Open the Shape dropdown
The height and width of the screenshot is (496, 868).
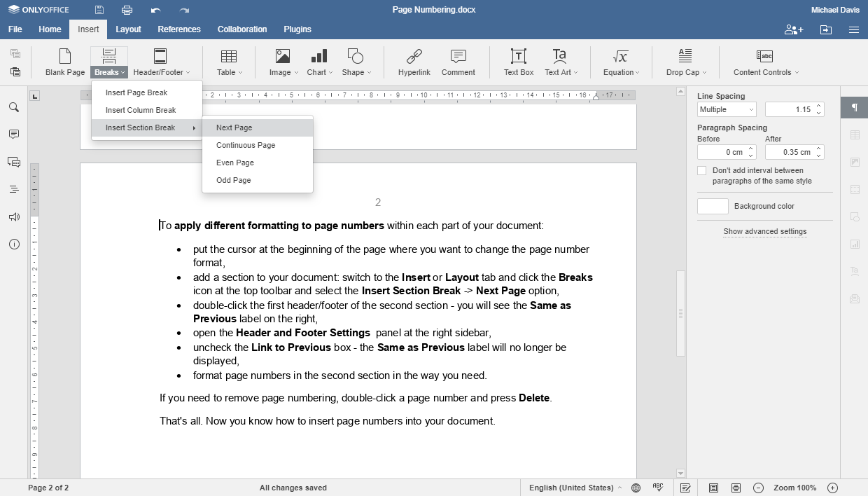point(356,72)
